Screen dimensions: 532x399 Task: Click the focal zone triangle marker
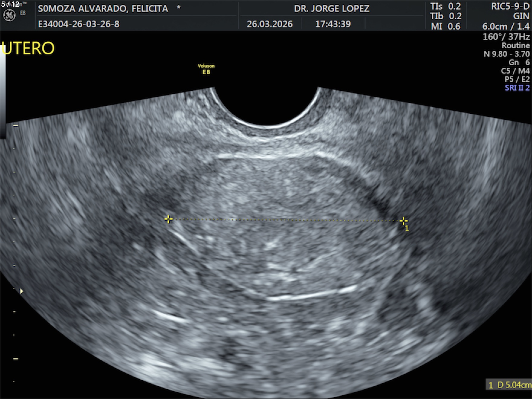(21, 291)
